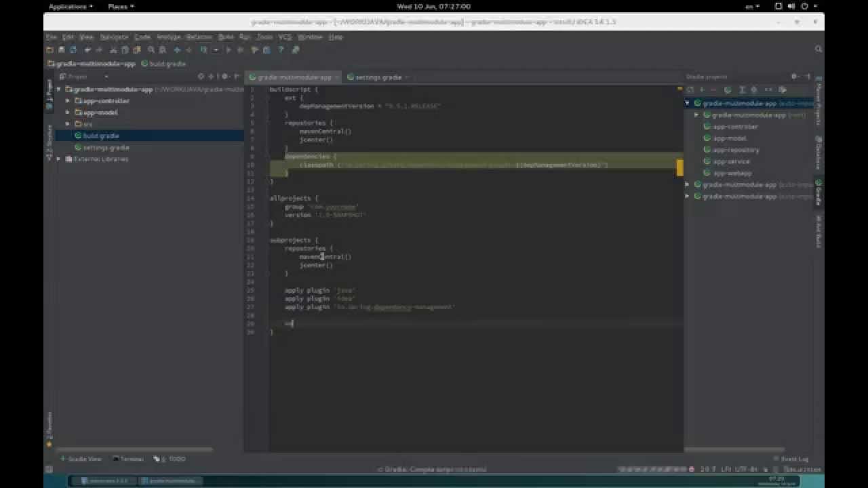Click the Find magnifier toolbar icon
The image size is (868, 488).
coord(151,49)
